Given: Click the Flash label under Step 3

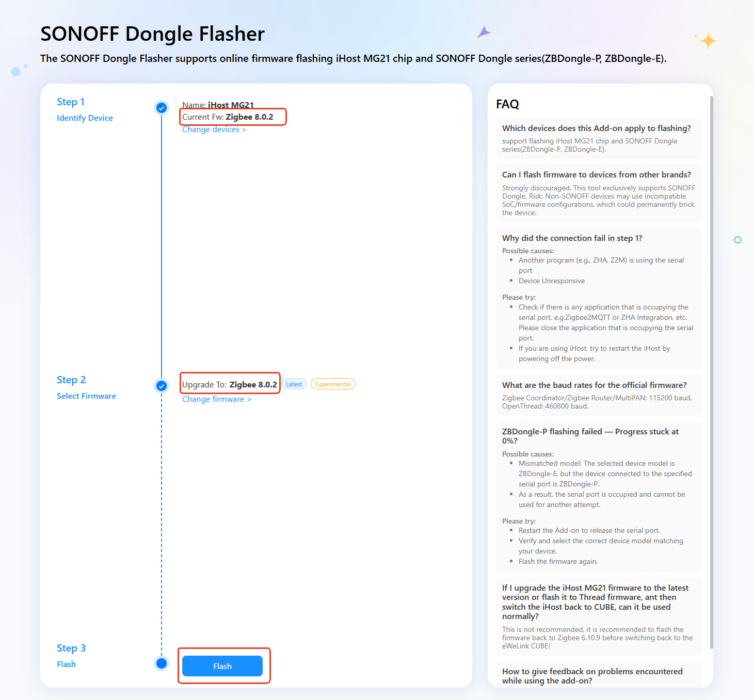Looking at the screenshot, I should pos(66,664).
